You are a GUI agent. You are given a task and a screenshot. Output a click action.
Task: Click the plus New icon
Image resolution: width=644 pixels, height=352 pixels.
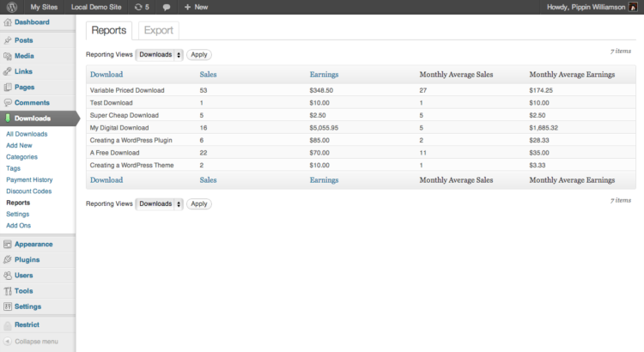(187, 7)
